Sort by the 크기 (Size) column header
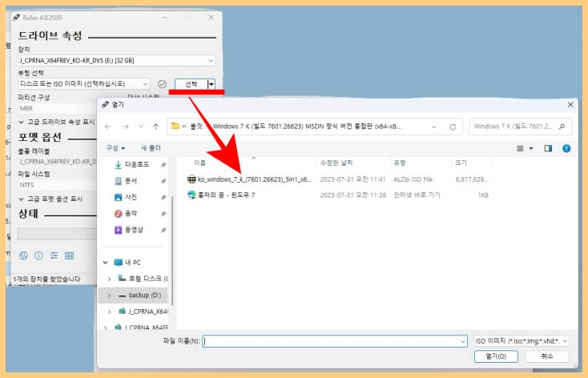Screen dimensions: 588x378 [461, 163]
